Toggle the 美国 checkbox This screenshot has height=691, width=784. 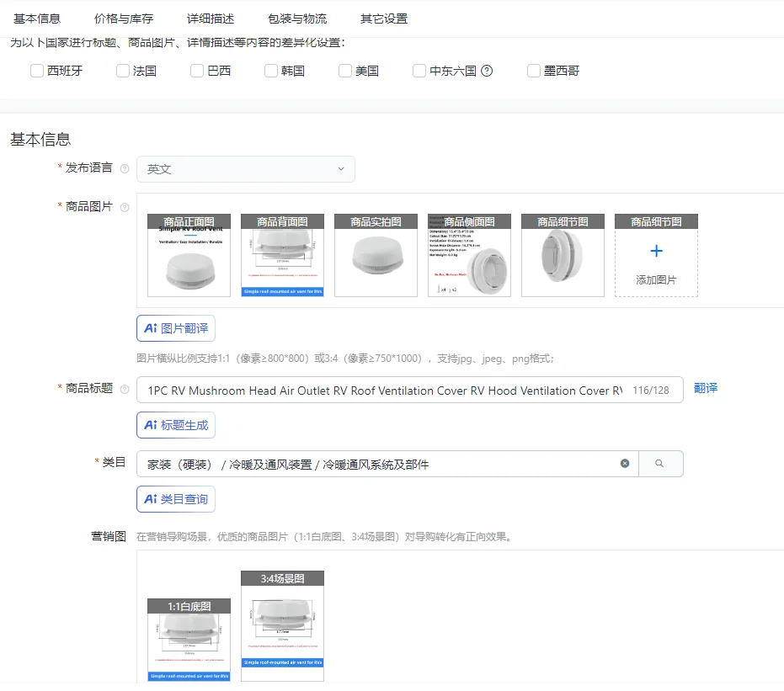click(x=345, y=71)
